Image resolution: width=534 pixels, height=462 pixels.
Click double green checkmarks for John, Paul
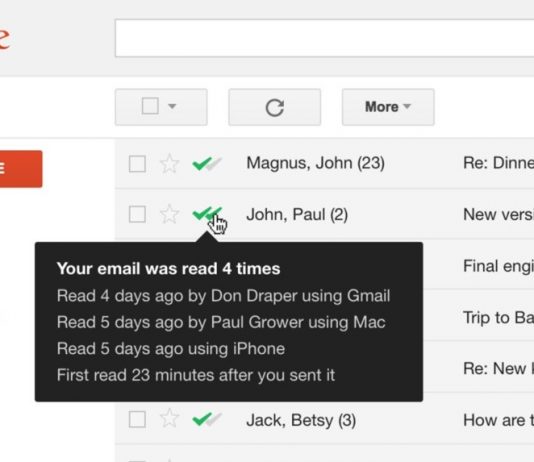(207, 214)
